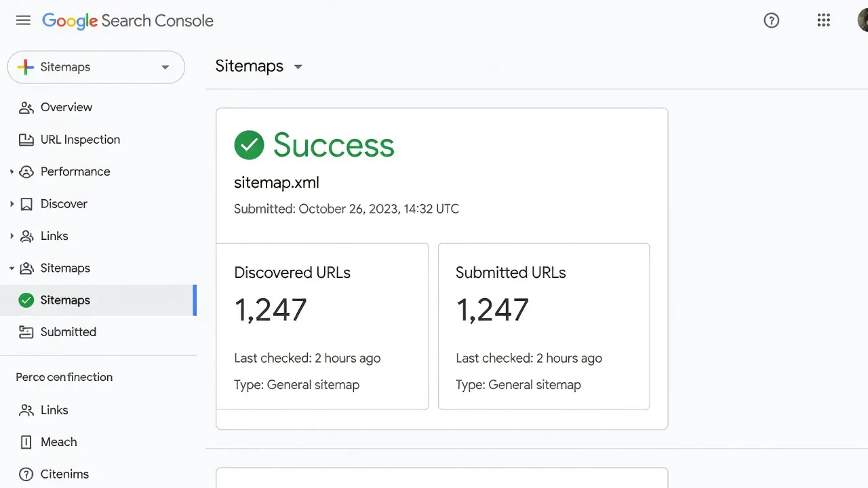Select the highlighted Sitemaps sub-item
Image resolution: width=868 pixels, height=488 pixels.
98,300
